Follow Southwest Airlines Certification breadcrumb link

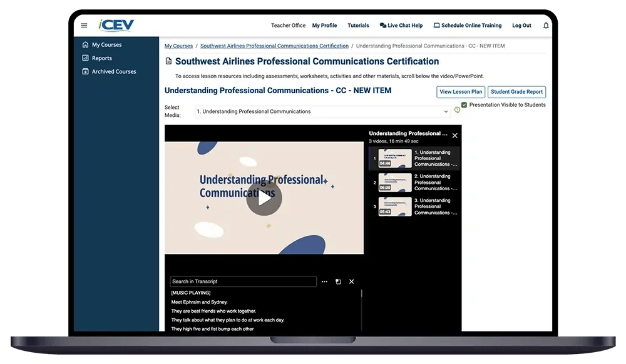click(x=274, y=46)
